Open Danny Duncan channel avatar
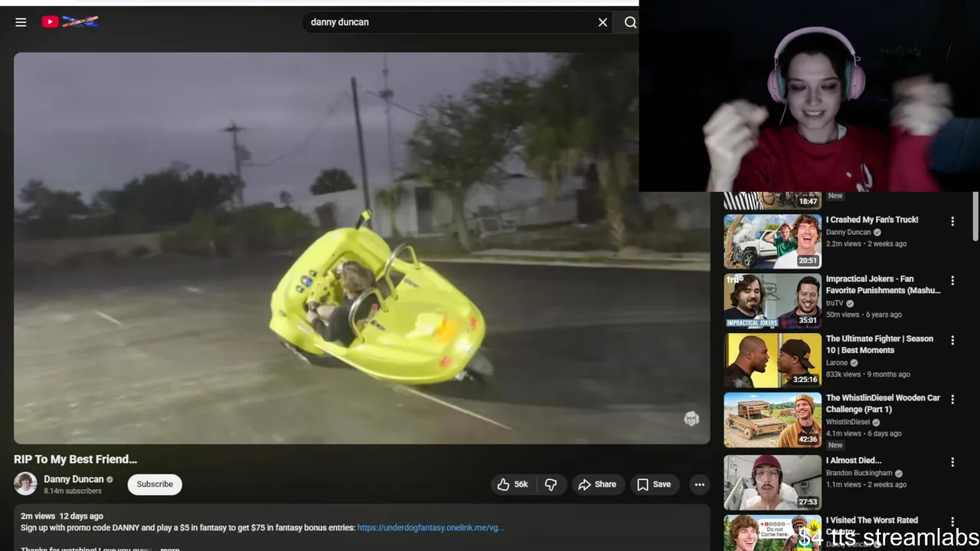The image size is (980, 551). point(25,484)
